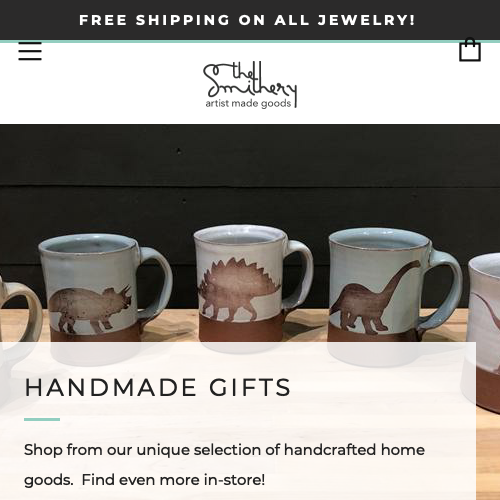Viewport: 500px width, 500px height.
Task: Open the shopping bag cart
Action: (x=470, y=50)
